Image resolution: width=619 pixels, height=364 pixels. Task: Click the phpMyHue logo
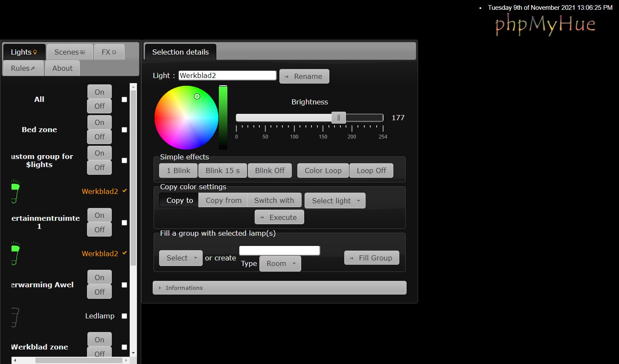pos(545,25)
